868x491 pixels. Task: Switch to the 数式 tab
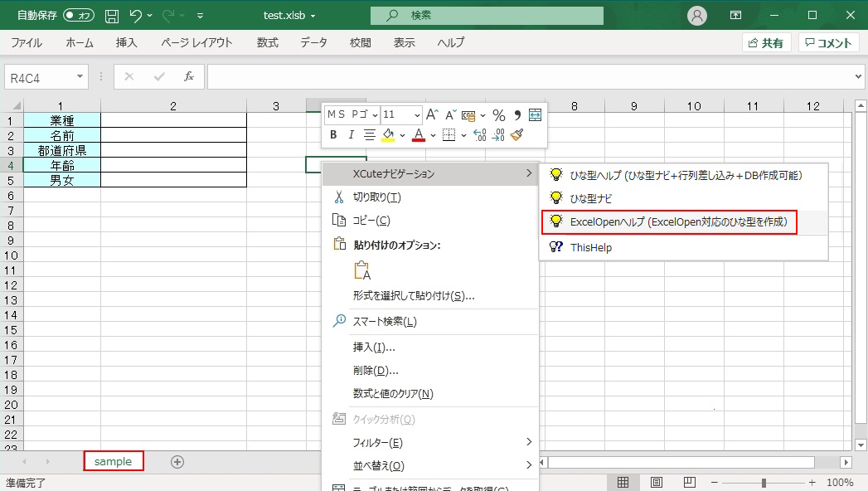click(x=268, y=42)
